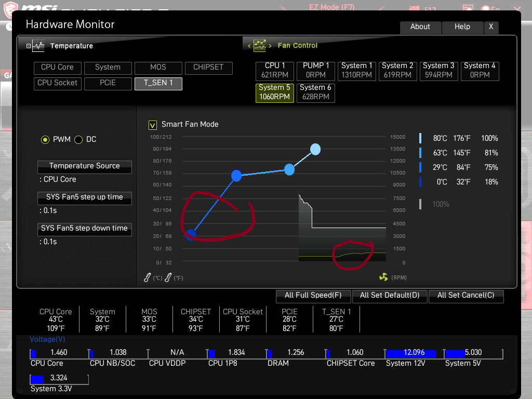Click the highest fan curve point

pos(315,149)
